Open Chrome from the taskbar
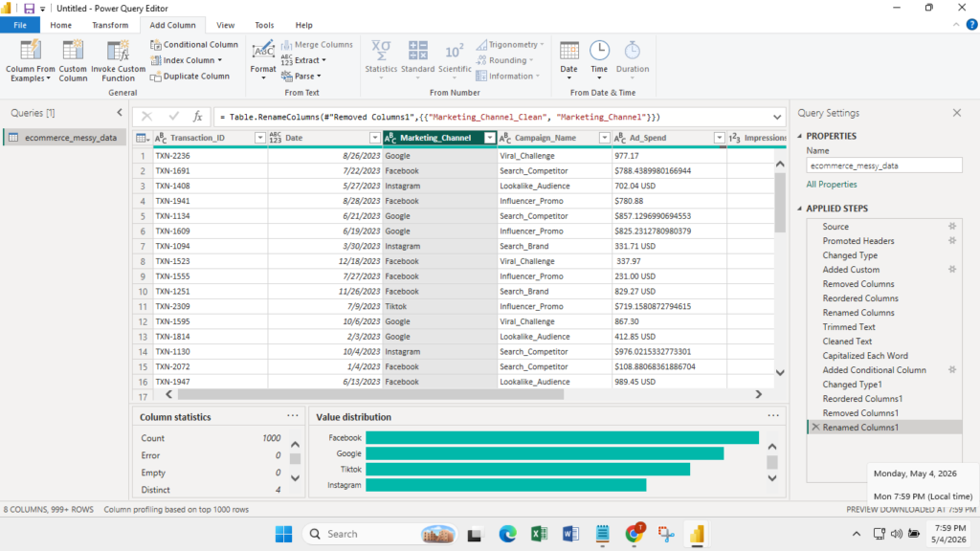980x551 pixels. pos(634,534)
